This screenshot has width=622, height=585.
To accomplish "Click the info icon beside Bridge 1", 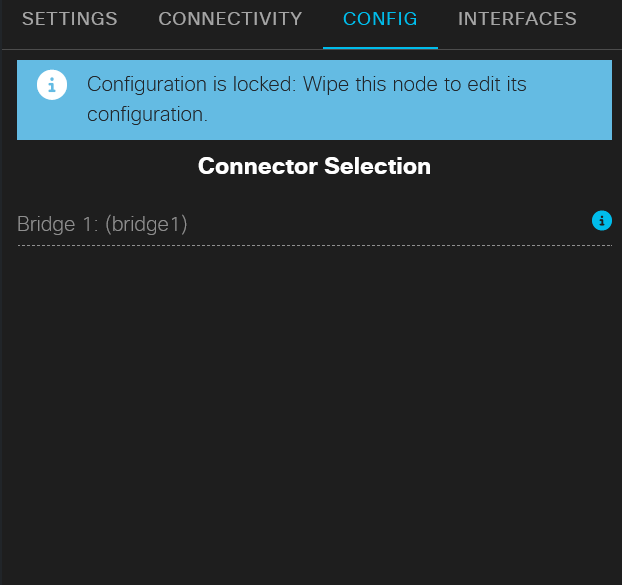I will [601, 221].
